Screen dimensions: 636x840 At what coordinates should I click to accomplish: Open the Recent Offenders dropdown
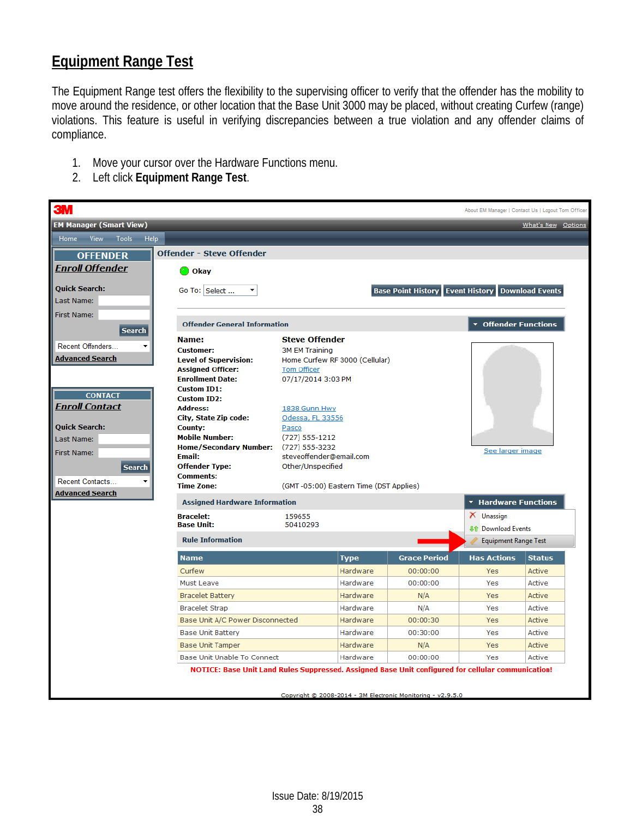[x=103, y=346]
